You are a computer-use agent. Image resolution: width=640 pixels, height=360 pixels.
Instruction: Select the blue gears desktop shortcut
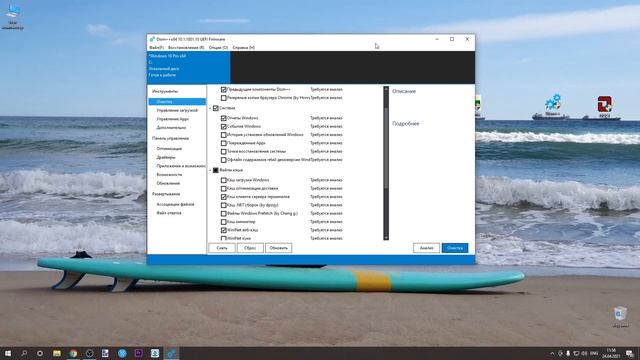pyautogui.click(x=552, y=105)
